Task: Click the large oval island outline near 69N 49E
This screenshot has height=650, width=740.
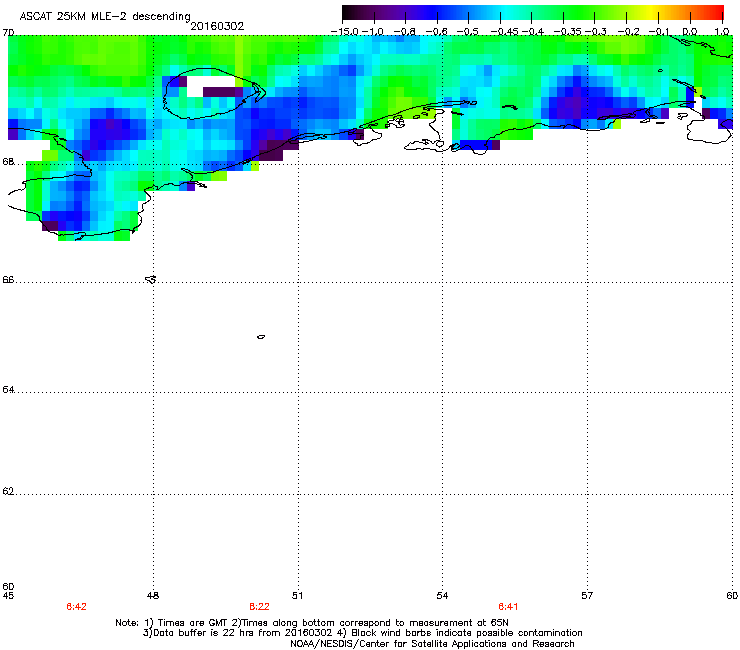Action: click(x=213, y=93)
